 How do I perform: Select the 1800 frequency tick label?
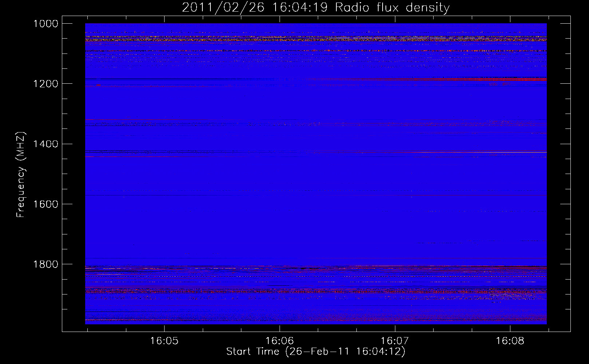coord(46,264)
